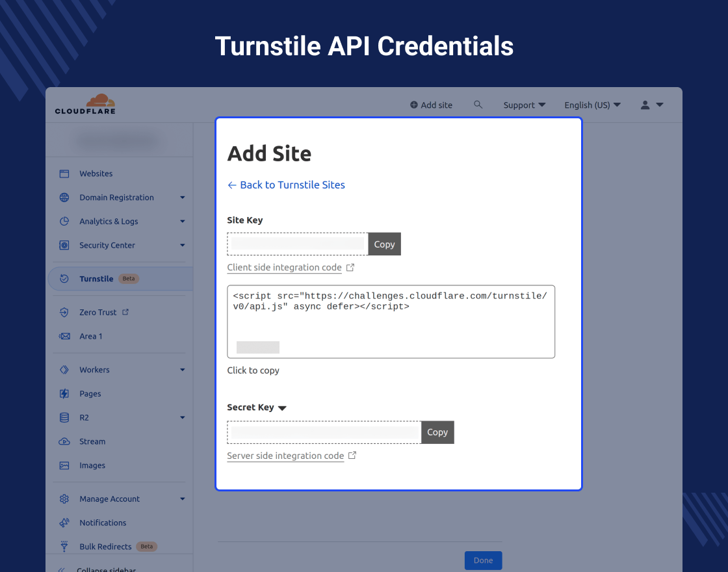Open Images in the sidebar
This screenshot has height=572, width=728.
pos(92,465)
